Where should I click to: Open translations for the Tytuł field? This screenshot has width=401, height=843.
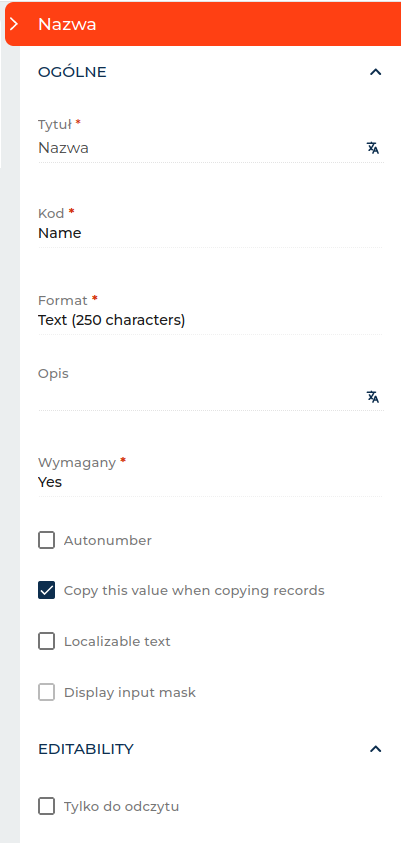pyautogui.click(x=373, y=148)
